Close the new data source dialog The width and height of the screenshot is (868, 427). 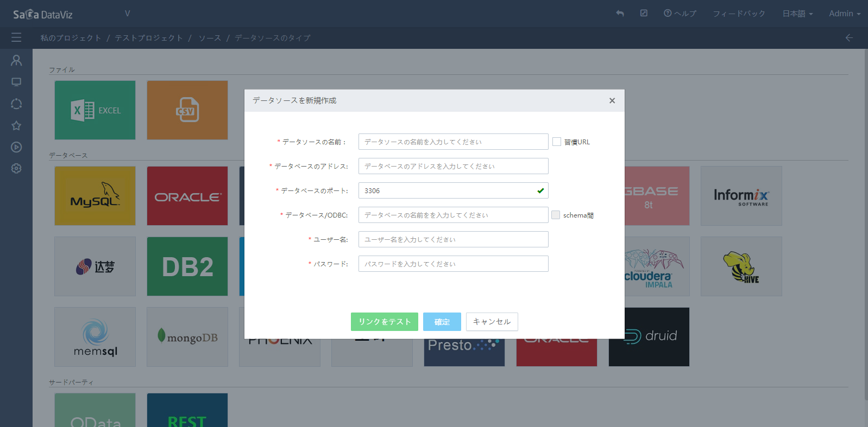coord(612,100)
